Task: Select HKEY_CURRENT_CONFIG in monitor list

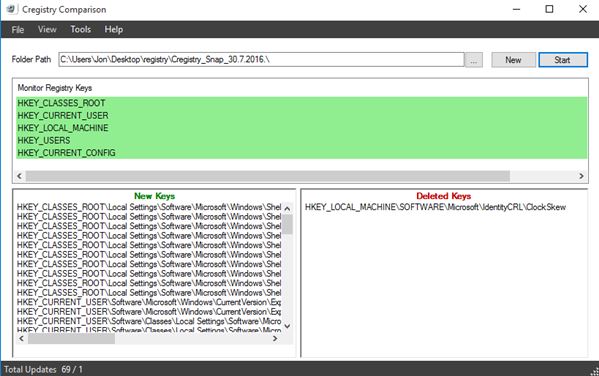Action: (x=302, y=153)
